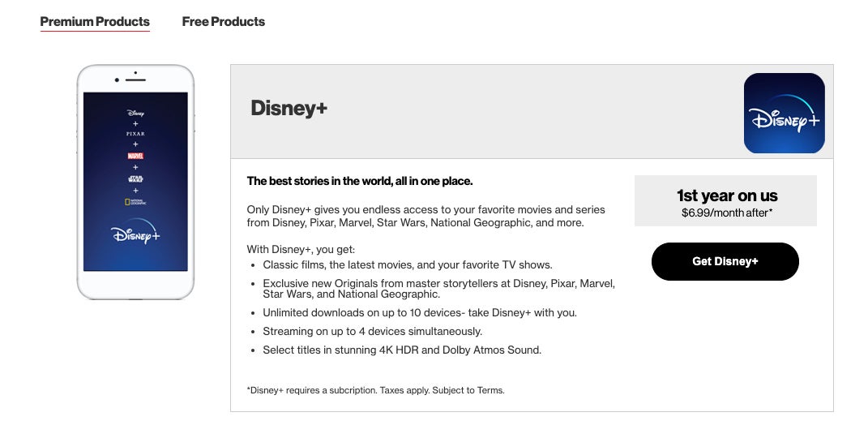Click the large Disney+ logo on the phone screen
Viewport: 868px width, 421px height.
pyautogui.click(x=135, y=231)
